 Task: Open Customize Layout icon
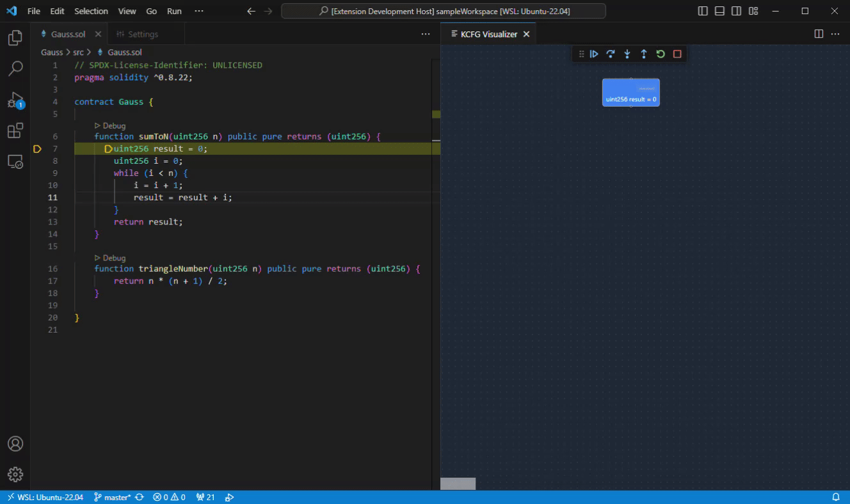point(753,11)
